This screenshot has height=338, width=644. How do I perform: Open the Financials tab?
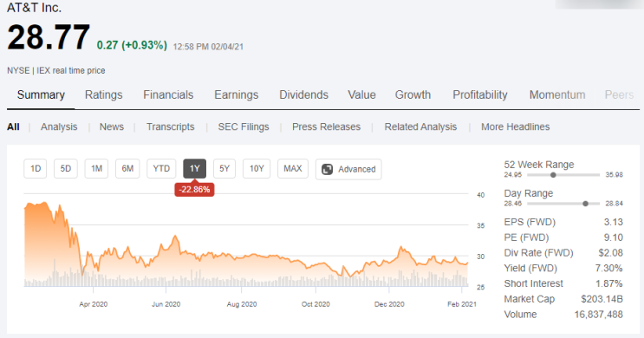point(168,94)
